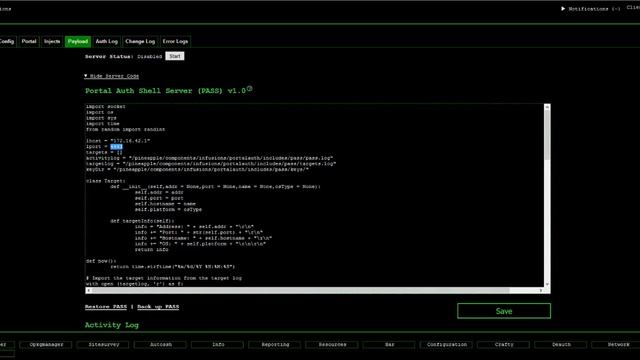Open the Autossh infusion tile
The height and width of the screenshot is (360, 640).
[161, 344]
